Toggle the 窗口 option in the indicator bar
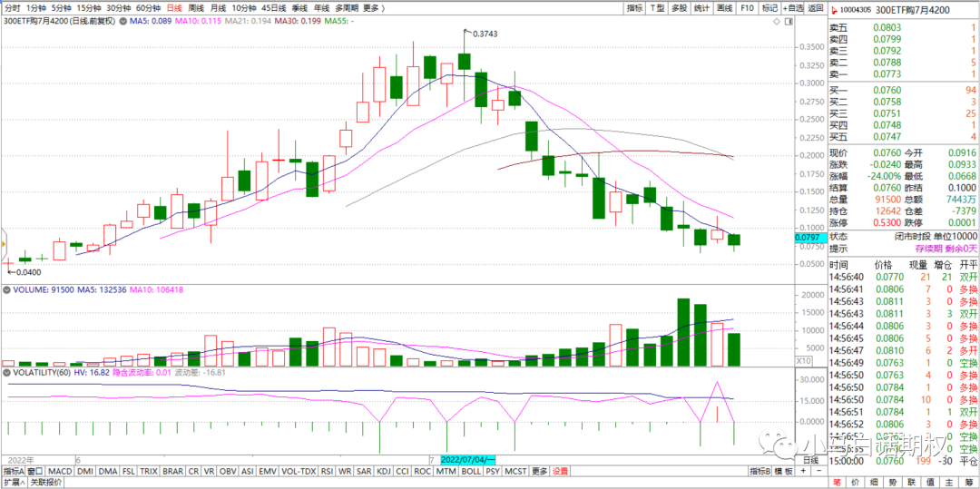Screen dimensions: 980x489 [34, 471]
